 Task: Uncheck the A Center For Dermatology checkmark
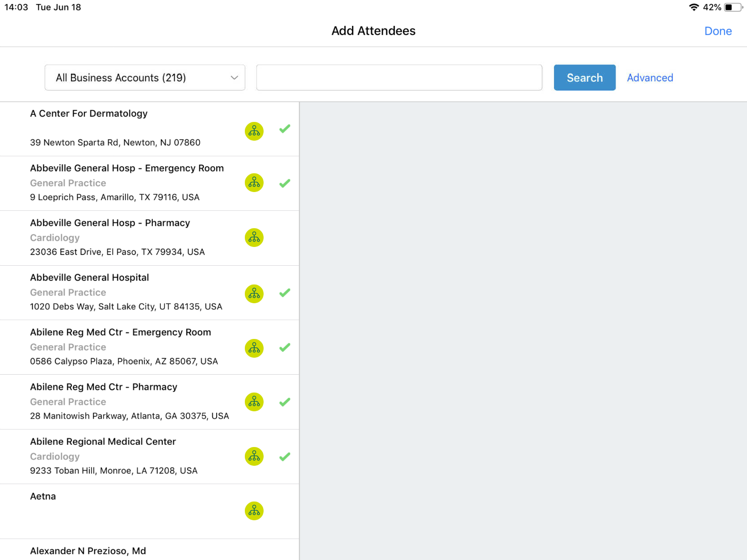click(285, 129)
